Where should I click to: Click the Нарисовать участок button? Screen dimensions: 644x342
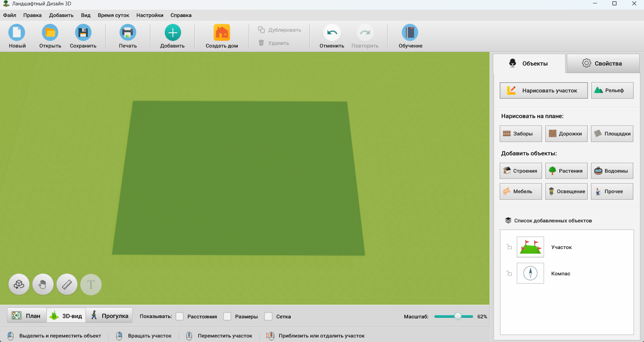click(x=543, y=90)
